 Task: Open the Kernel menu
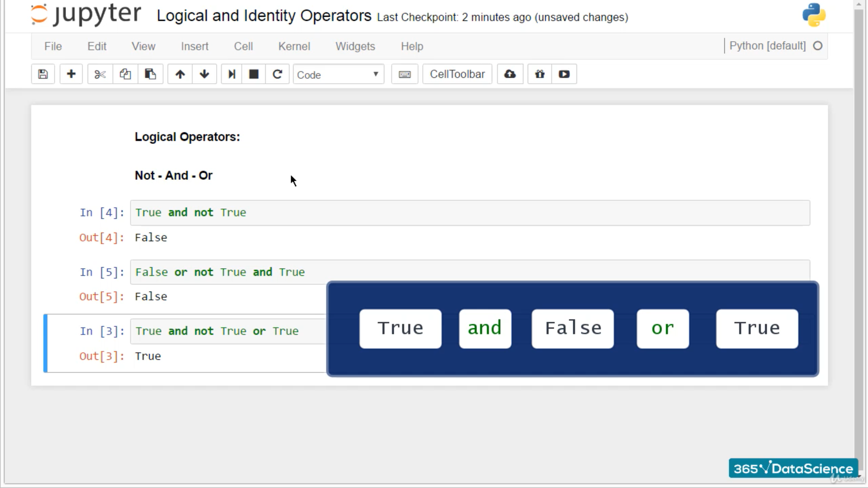point(294,46)
